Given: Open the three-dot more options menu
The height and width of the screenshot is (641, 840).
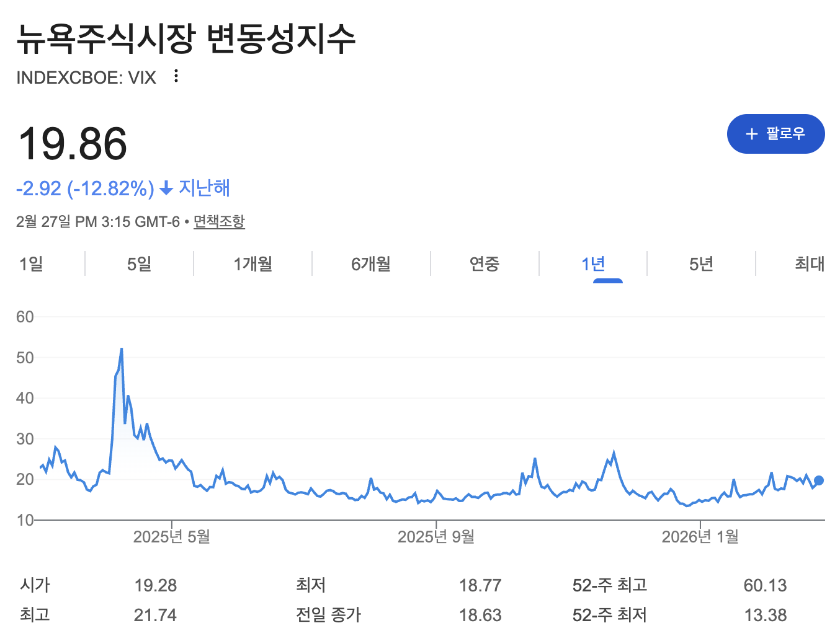Looking at the screenshot, I should pos(177,76).
